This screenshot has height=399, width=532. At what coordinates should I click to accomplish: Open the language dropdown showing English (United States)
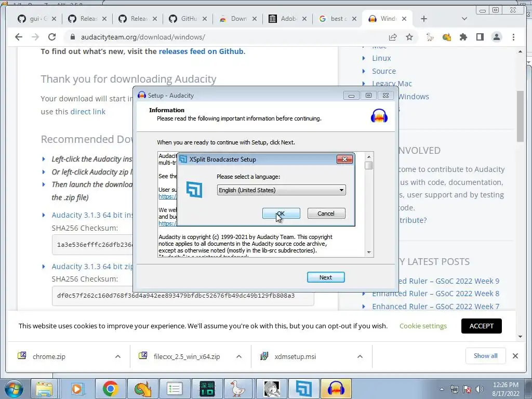(281, 190)
